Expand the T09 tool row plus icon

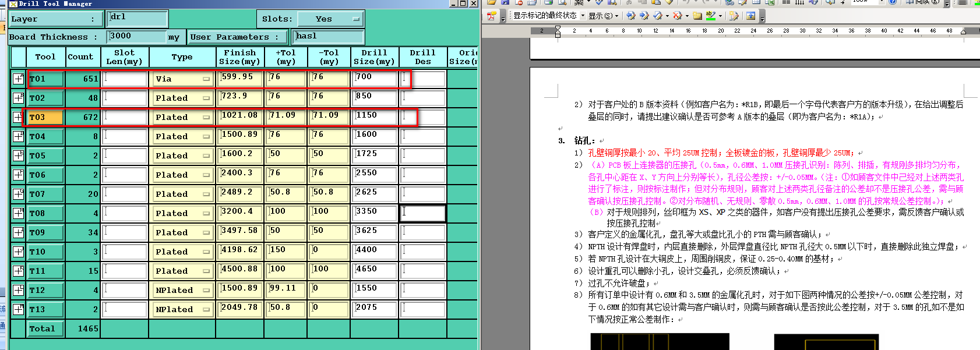pyautogui.click(x=18, y=232)
